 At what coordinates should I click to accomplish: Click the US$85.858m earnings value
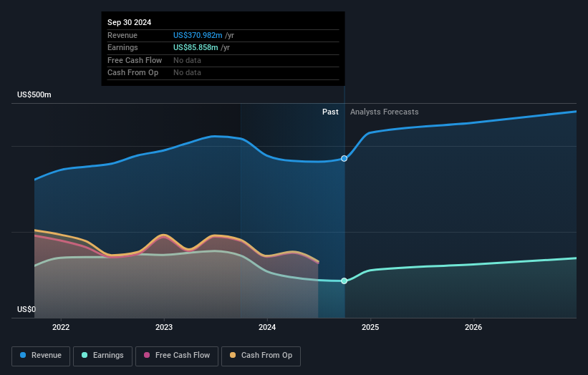[196, 47]
